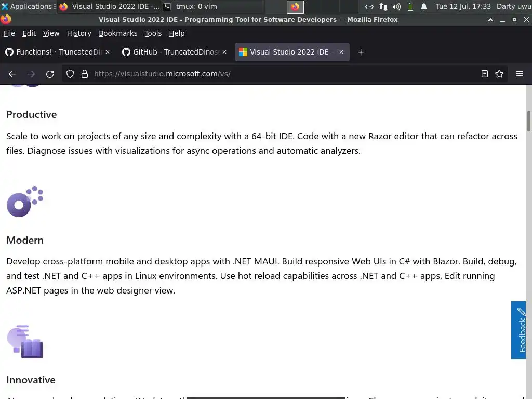Screen dimensions: 532x399
Task: Click the clock showing Tue 12 Jul, 17:33
Action: click(x=463, y=6)
